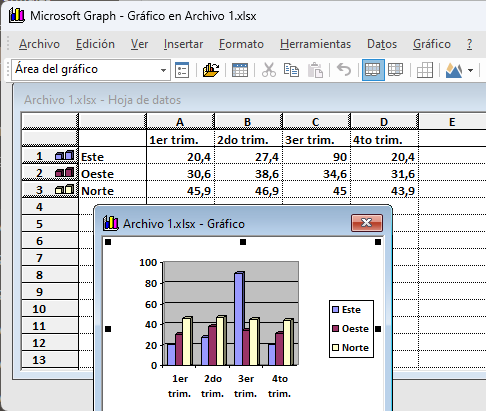Image resolution: width=486 pixels, height=411 pixels.
Task: Toggle the View Datasheet icon
Action: [x=240, y=70]
